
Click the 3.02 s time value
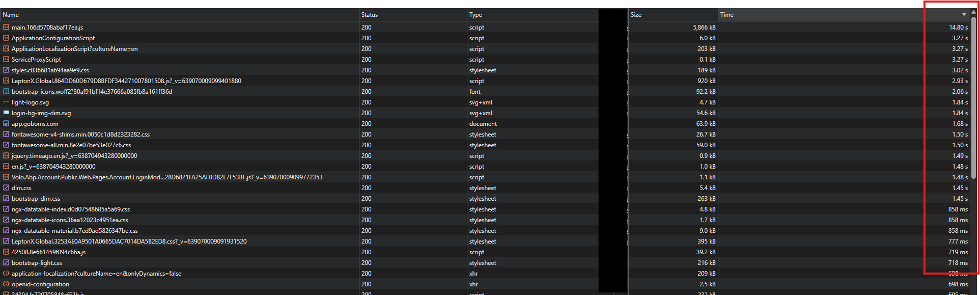click(960, 70)
